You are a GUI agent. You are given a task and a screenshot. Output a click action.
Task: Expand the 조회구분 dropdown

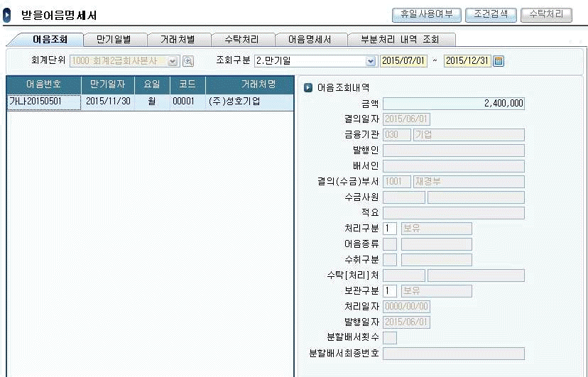pyautogui.click(x=370, y=61)
